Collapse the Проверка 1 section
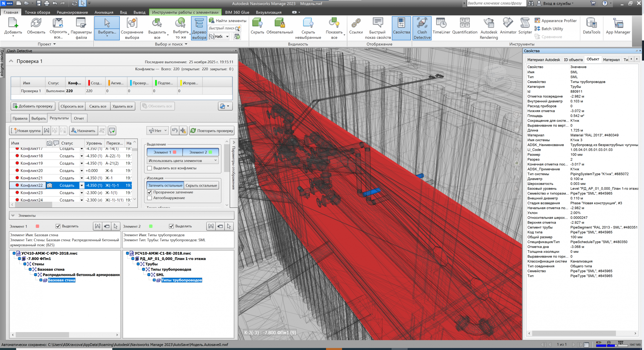The width and height of the screenshot is (644, 350). point(11,61)
